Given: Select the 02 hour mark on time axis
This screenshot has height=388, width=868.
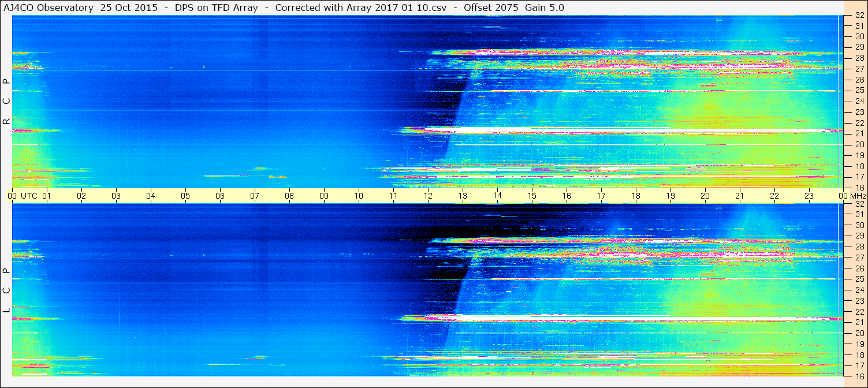Looking at the screenshot, I should click(81, 196).
